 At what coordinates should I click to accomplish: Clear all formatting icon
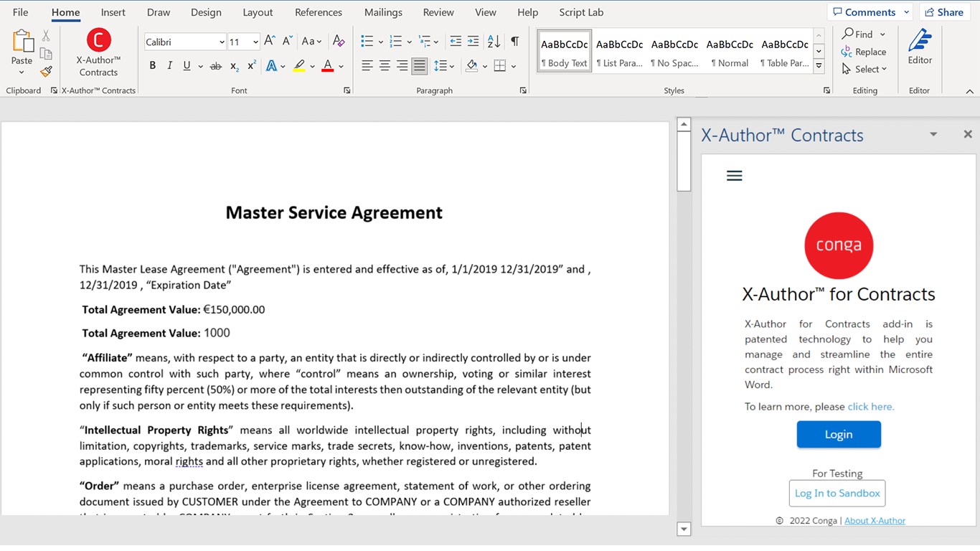pos(339,42)
